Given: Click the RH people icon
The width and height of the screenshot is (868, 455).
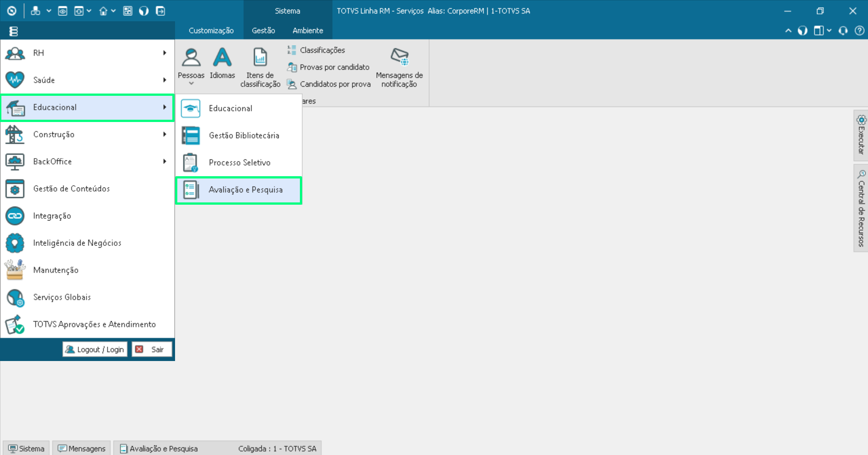Looking at the screenshot, I should (x=15, y=53).
